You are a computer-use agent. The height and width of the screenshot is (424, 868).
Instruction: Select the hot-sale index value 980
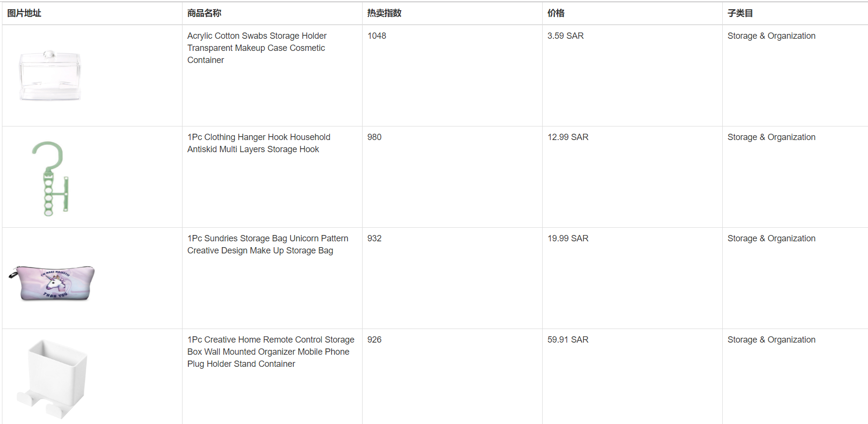click(x=374, y=137)
